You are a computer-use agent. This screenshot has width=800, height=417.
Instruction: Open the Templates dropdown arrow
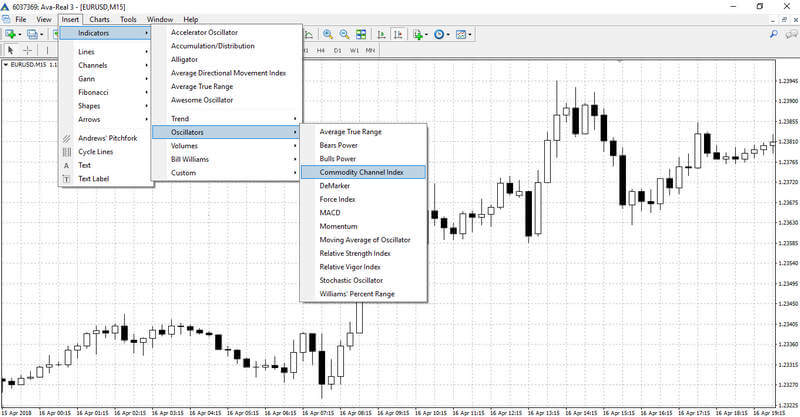470,35
